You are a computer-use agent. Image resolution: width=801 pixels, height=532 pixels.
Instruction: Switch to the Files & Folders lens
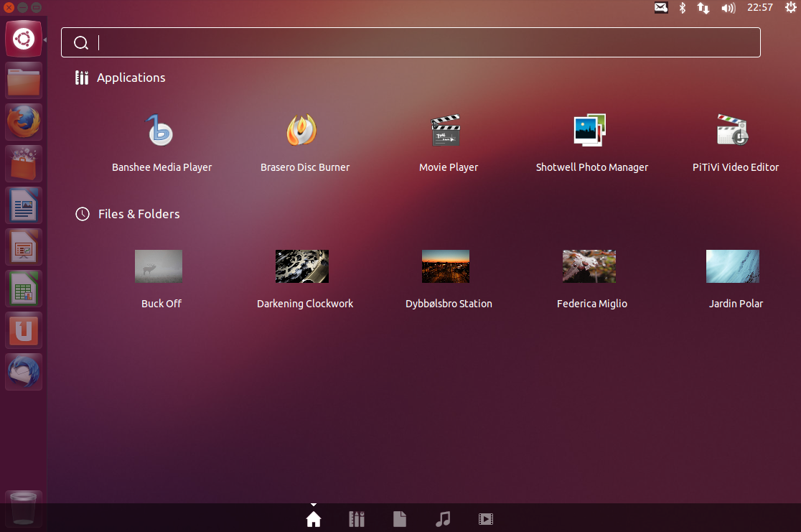coord(400,518)
